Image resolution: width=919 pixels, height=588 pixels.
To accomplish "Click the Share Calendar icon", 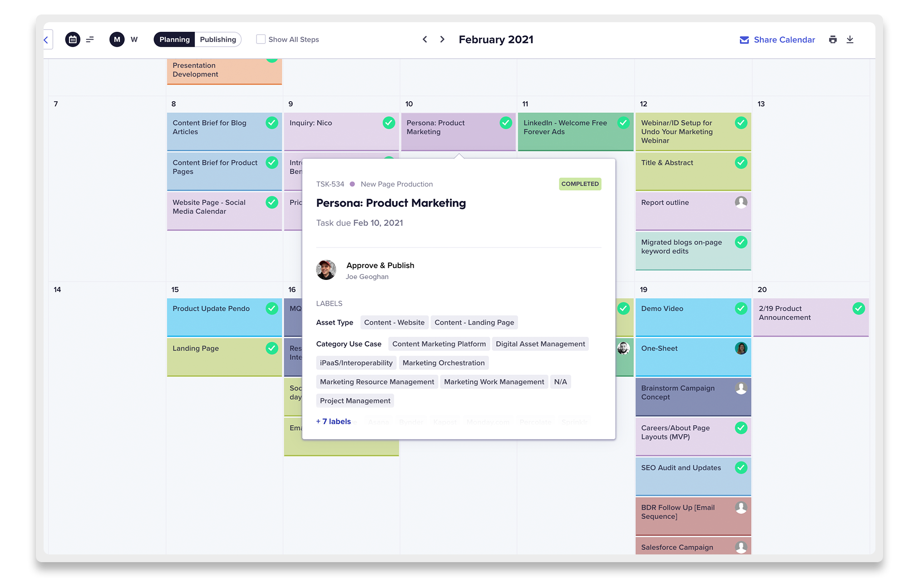I will point(746,40).
